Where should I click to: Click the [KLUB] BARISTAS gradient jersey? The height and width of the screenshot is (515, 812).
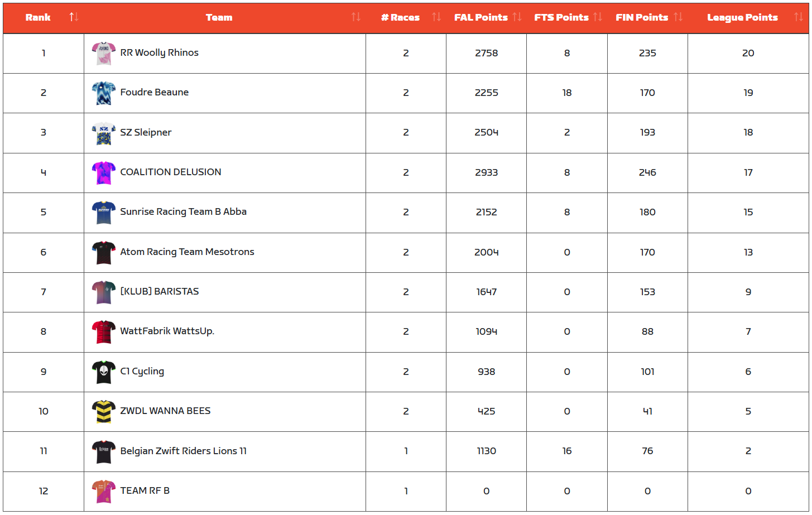coord(103,292)
